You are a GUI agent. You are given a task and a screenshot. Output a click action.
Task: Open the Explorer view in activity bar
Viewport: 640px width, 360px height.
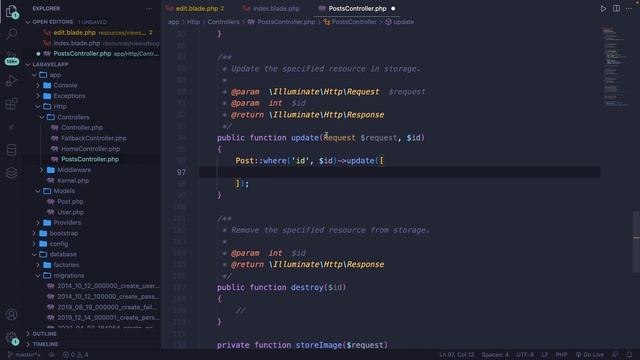[x=11, y=11]
